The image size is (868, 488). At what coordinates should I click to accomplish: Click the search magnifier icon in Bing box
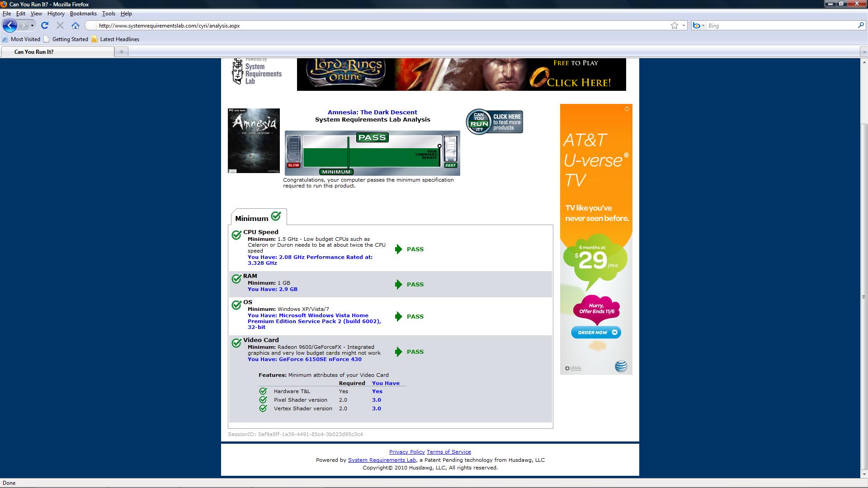click(860, 26)
